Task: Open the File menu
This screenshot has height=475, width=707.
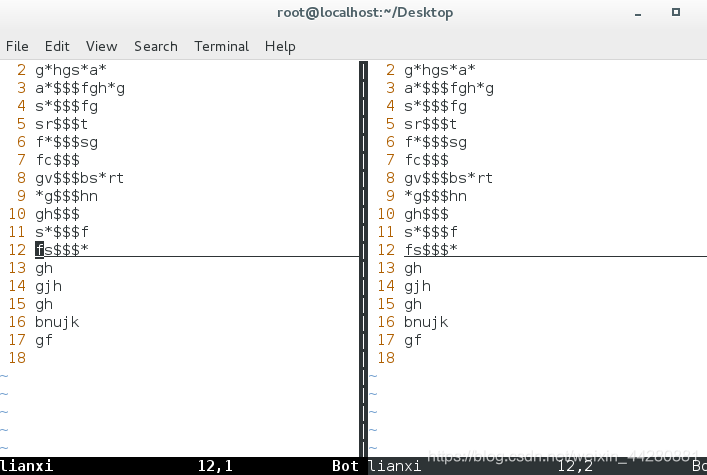Action: [x=17, y=46]
